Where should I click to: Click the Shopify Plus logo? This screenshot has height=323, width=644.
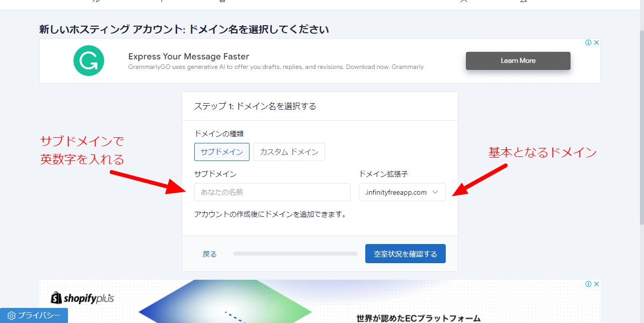click(x=83, y=298)
